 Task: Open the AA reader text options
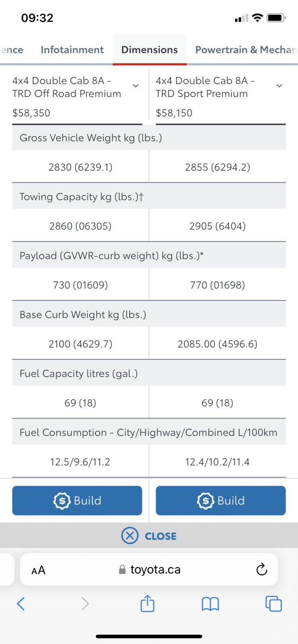[38, 570]
